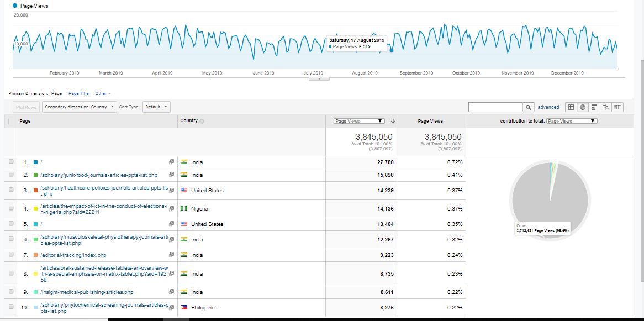Click inside the table search field
This screenshot has width=644, height=321.
point(495,107)
